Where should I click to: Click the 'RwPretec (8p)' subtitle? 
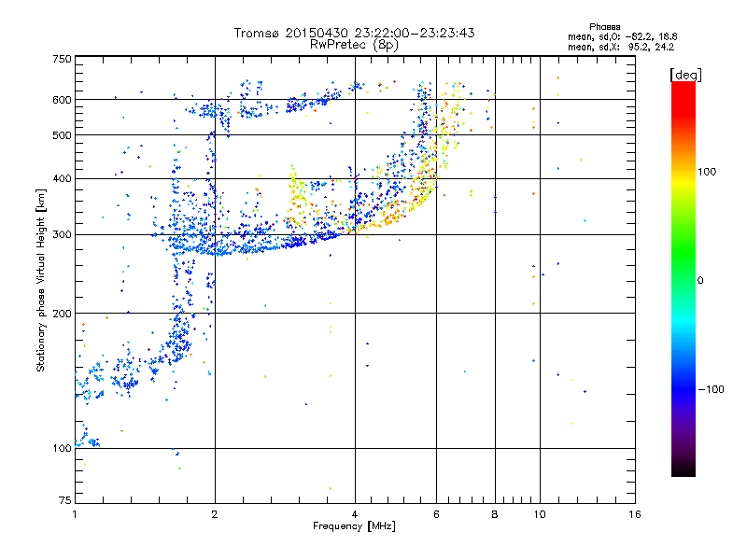pos(354,45)
